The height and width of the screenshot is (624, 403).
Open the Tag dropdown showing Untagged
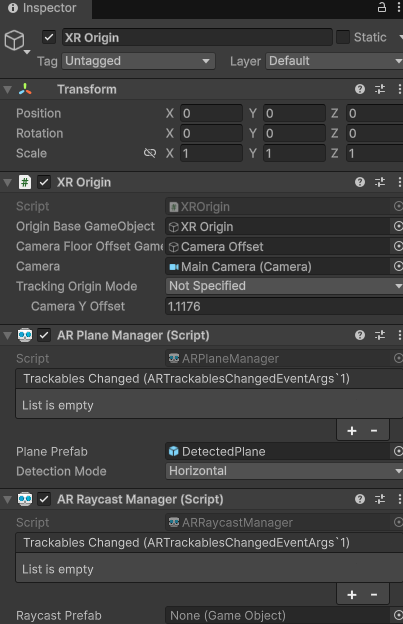[138, 61]
